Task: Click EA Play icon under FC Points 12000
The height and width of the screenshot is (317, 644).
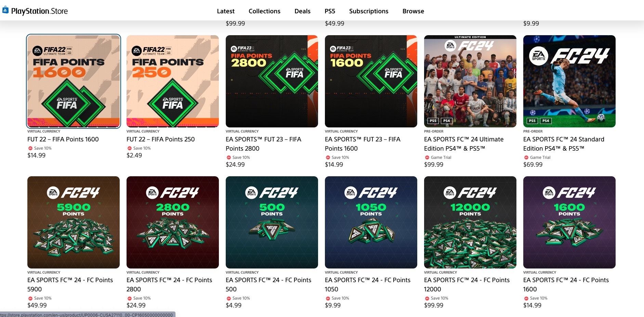Action: (427, 299)
